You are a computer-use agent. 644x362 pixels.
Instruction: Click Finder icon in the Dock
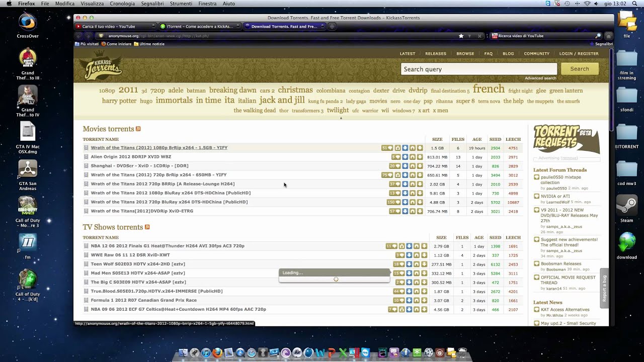click(x=183, y=353)
